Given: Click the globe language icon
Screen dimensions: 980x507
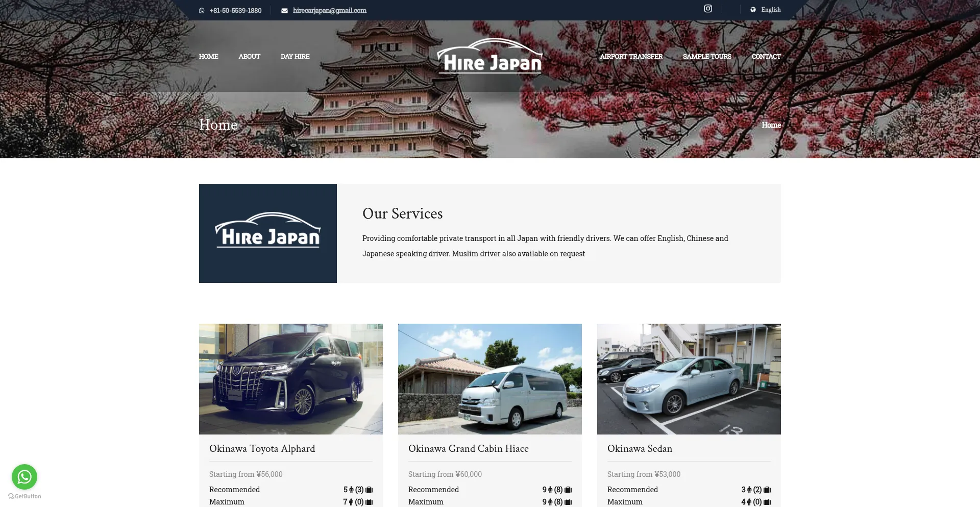Looking at the screenshot, I should (753, 10).
